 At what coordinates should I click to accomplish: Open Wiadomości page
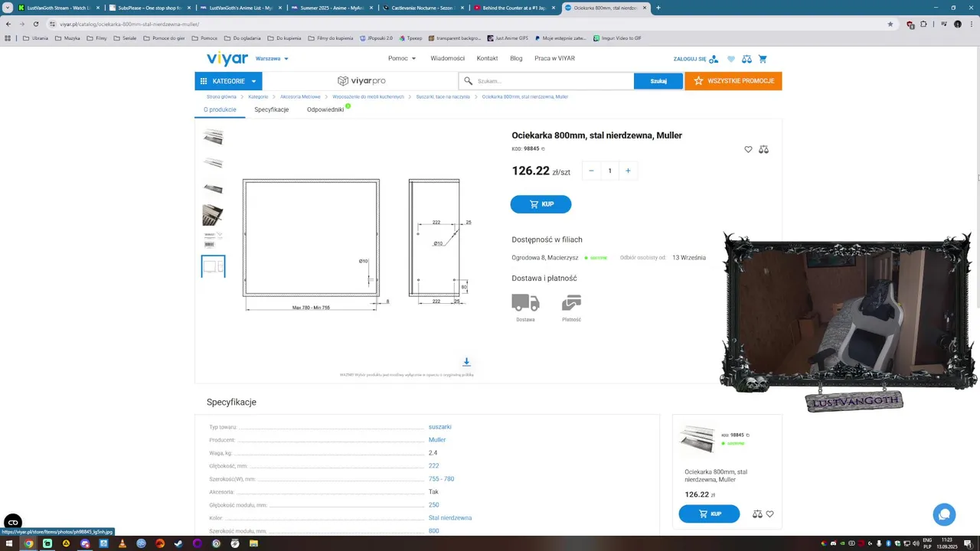pyautogui.click(x=447, y=58)
